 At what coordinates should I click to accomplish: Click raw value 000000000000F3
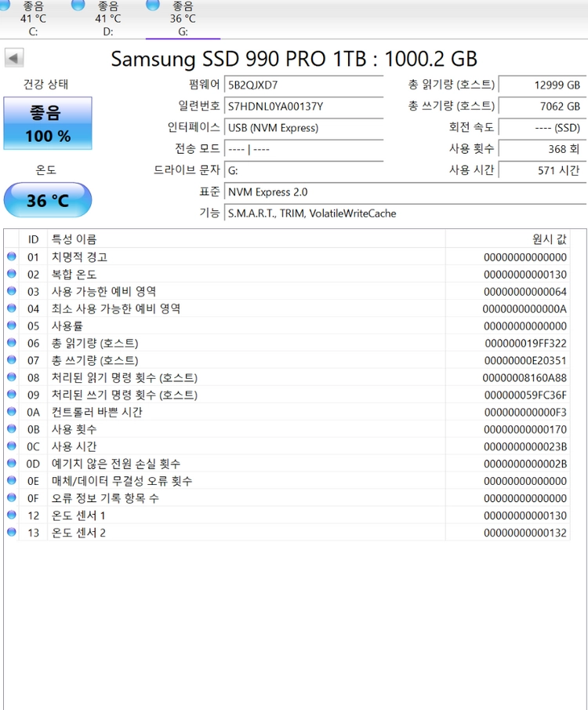pyautogui.click(x=525, y=412)
